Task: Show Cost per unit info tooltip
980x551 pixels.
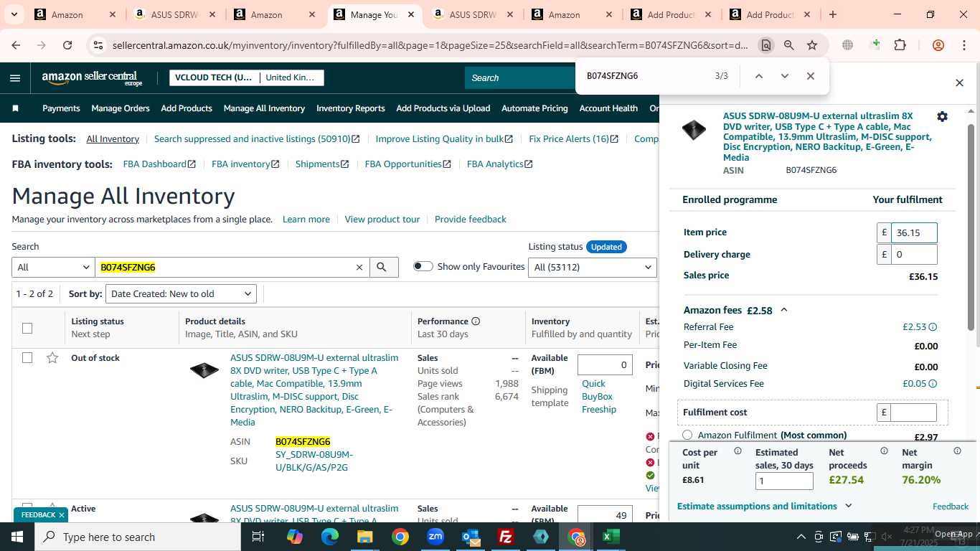Action: tap(738, 451)
